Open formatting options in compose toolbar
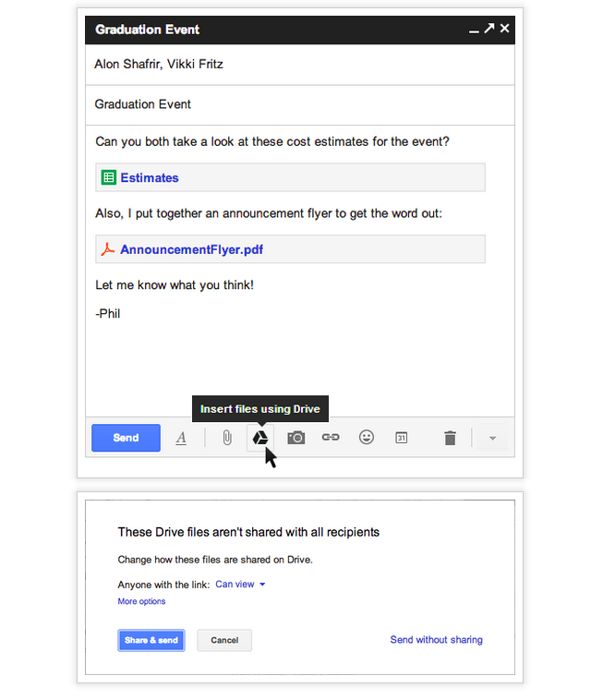591x700 pixels. coord(181,438)
